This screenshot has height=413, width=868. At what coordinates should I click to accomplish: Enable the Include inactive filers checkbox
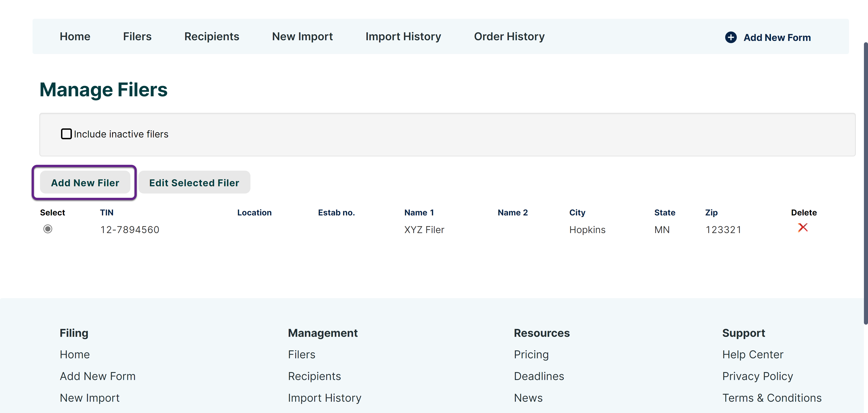click(x=66, y=134)
